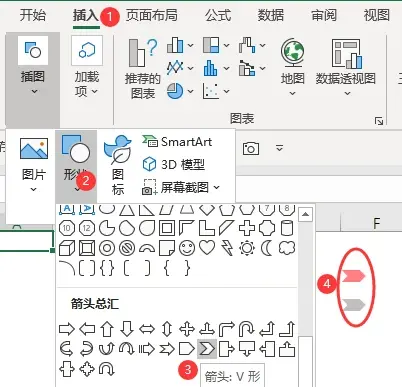Select the sun shape
This screenshot has width=402, height=387.
[247, 248]
